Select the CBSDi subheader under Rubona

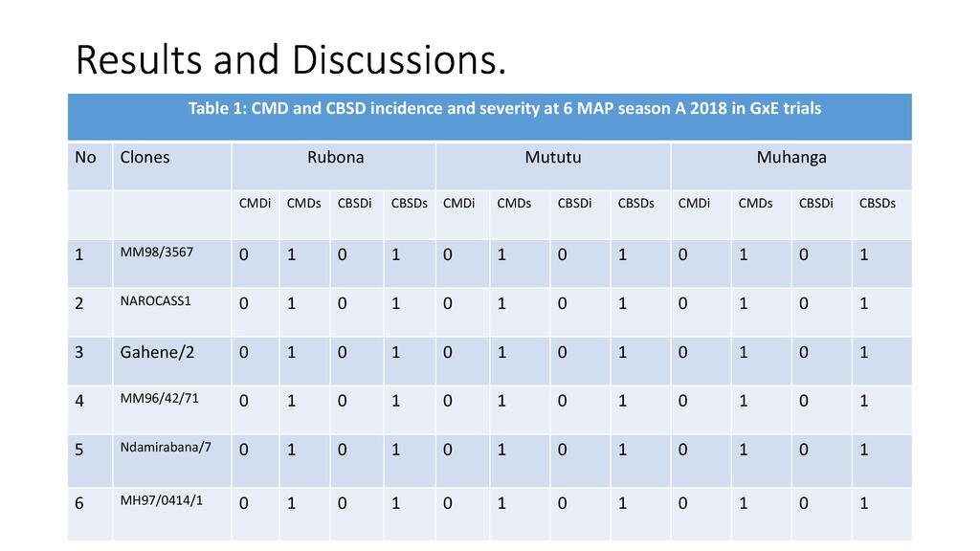(x=354, y=204)
